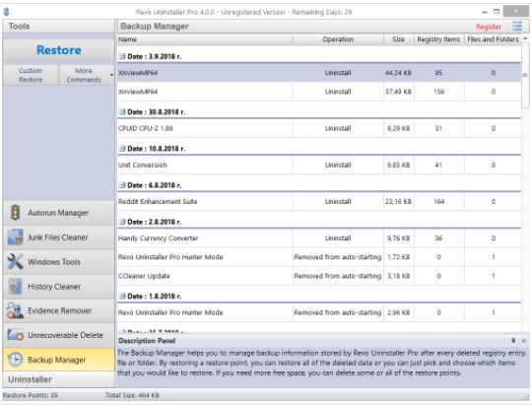This screenshot has width=532, height=405.
Task: Collapse the Date 2.8.2018 group
Action: [x=122, y=222]
